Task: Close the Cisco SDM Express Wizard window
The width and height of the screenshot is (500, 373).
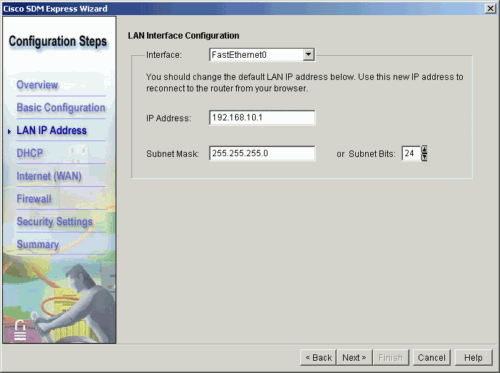Action: [490, 8]
